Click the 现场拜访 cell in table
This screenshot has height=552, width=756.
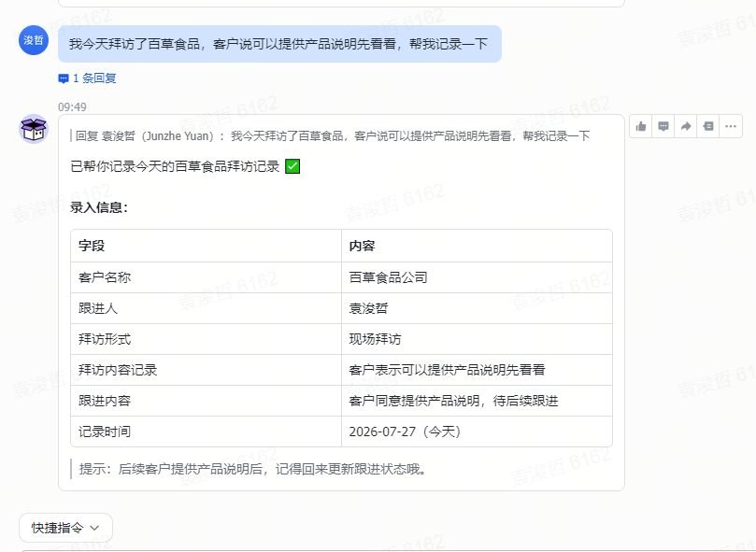coord(477,339)
